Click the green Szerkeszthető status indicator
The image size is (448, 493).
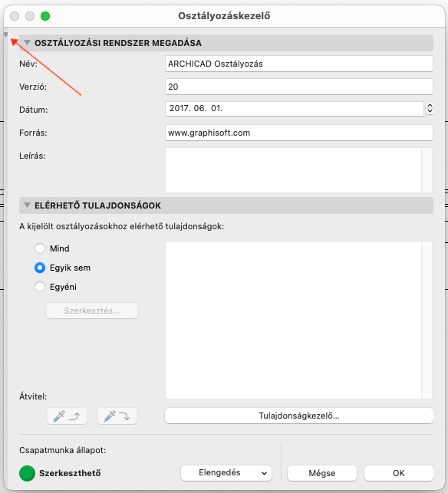click(x=27, y=473)
